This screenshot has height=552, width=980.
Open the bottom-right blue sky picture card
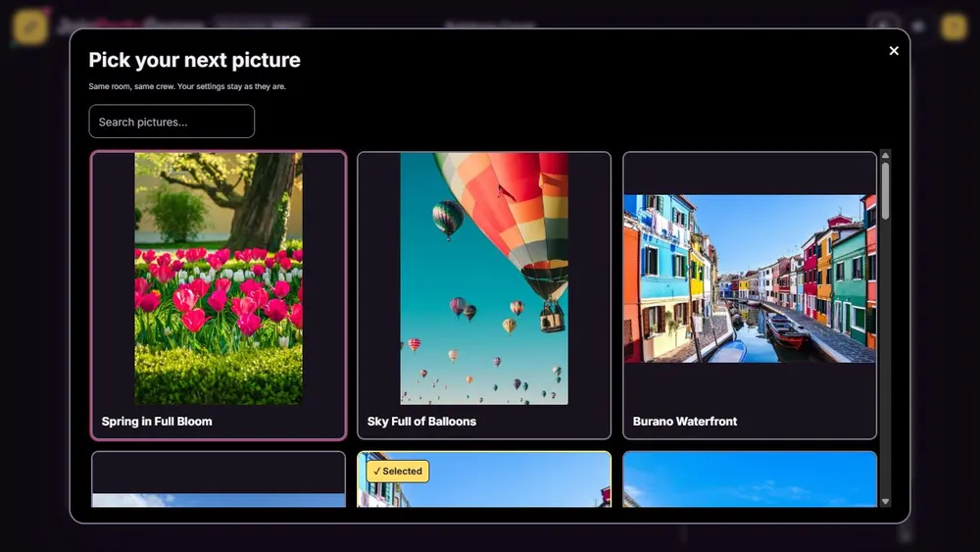(750, 478)
